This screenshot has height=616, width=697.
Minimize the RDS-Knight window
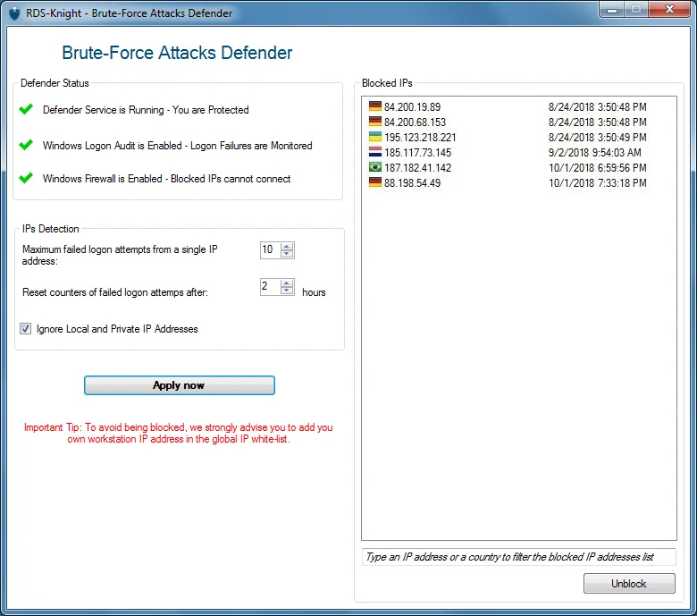point(612,10)
